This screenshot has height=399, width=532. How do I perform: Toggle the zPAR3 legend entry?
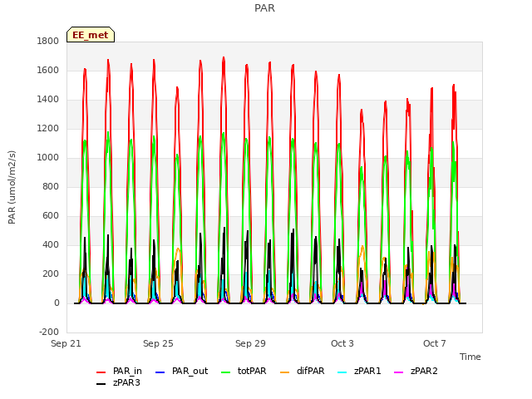pyautogui.click(x=118, y=382)
